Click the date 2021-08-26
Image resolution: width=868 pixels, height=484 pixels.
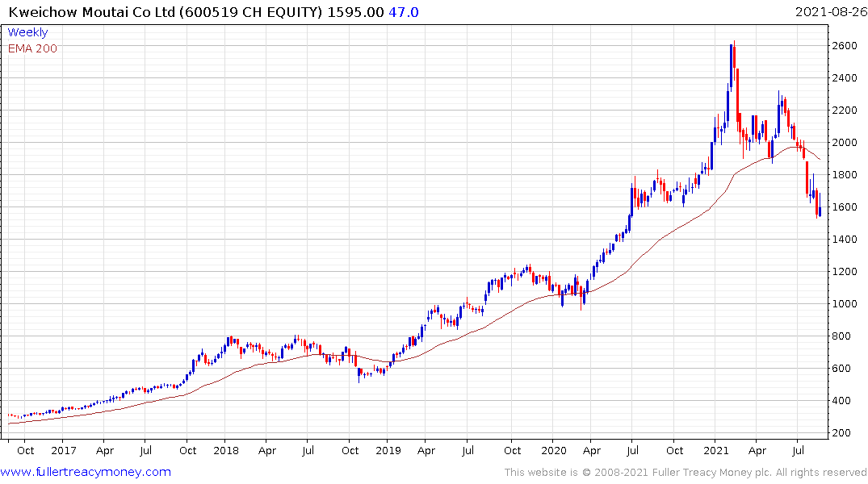click(x=831, y=12)
